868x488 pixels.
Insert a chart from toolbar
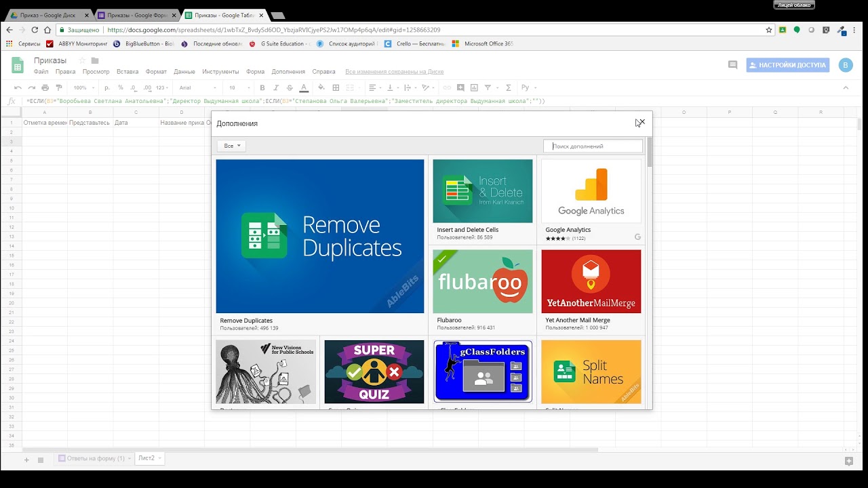pos(474,87)
